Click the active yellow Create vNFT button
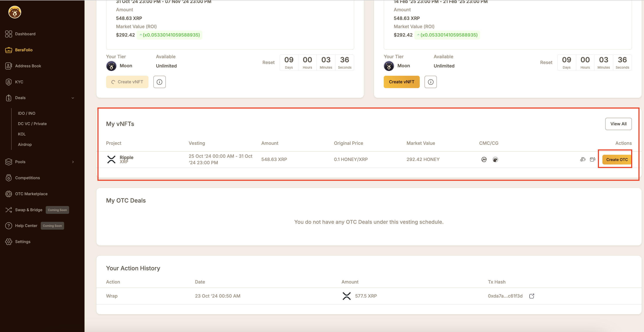Image resolution: width=644 pixels, height=332 pixels. pos(402,82)
